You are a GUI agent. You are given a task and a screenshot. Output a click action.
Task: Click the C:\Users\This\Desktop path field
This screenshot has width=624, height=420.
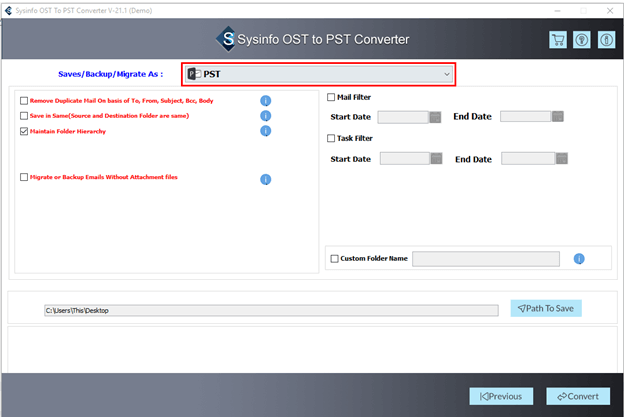[271, 311]
